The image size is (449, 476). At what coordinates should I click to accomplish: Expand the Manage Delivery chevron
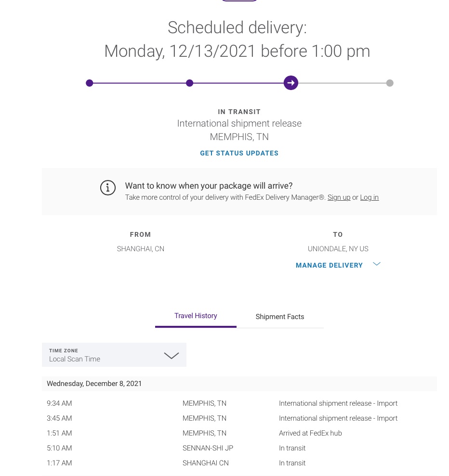click(377, 264)
